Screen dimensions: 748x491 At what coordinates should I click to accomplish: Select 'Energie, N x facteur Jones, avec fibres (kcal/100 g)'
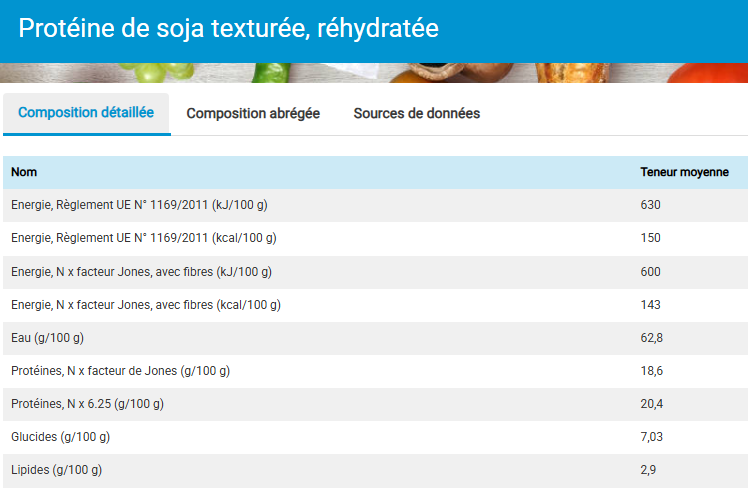tap(145, 305)
